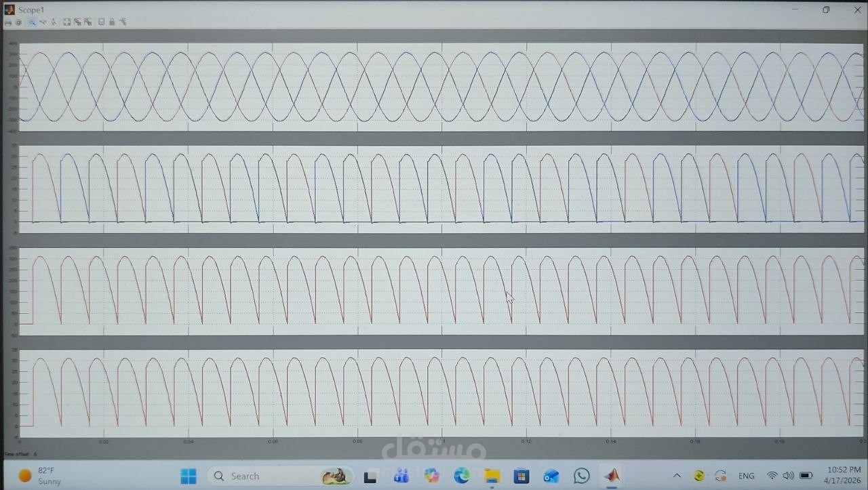Click the Autoscale axes icon
Viewport: 868px width, 490px height.
click(x=67, y=22)
